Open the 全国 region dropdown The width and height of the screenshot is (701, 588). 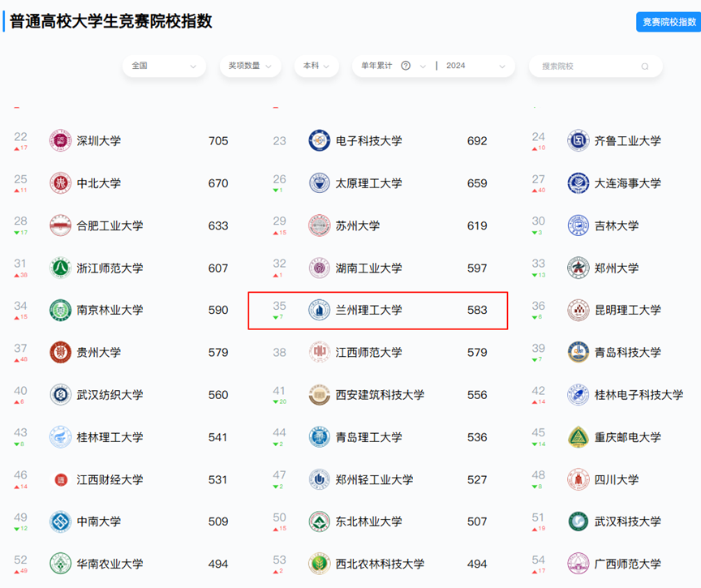[164, 66]
